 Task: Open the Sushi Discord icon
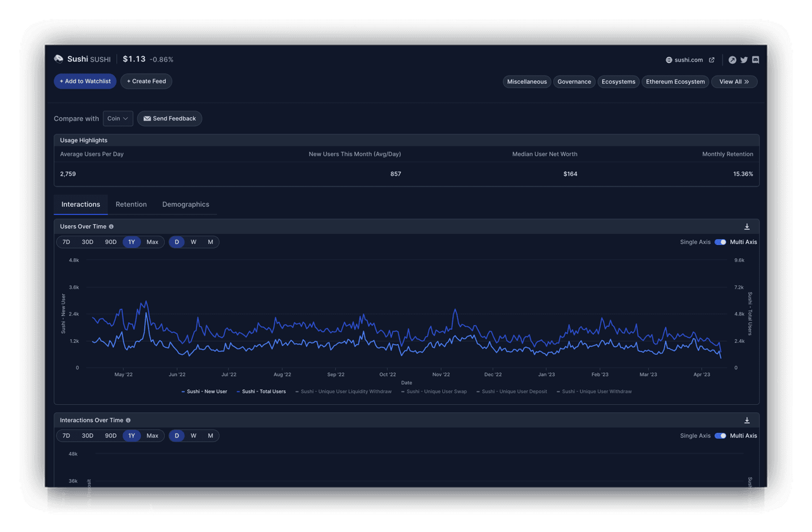click(x=755, y=60)
